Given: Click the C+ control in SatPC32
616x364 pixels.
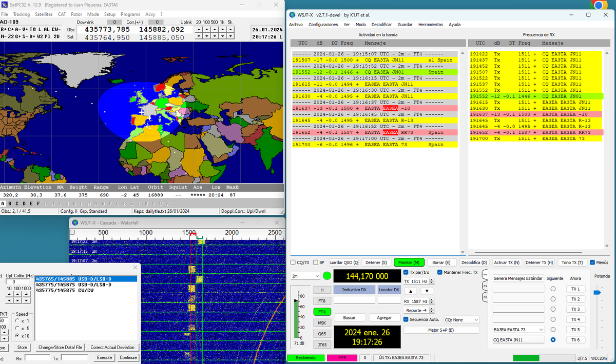Looking at the screenshot, I should tap(11, 29).
